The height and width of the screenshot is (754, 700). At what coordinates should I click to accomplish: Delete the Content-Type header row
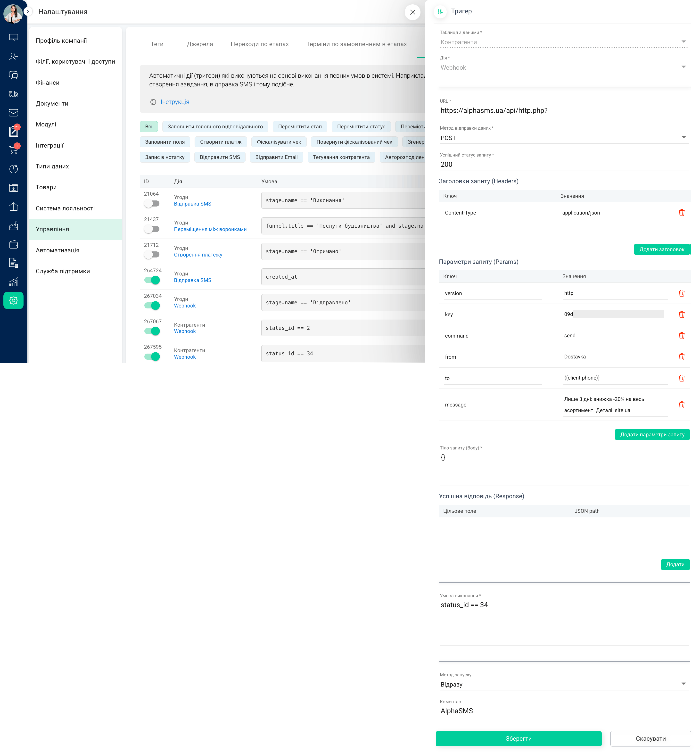pyautogui.click(x=682, y=213)
